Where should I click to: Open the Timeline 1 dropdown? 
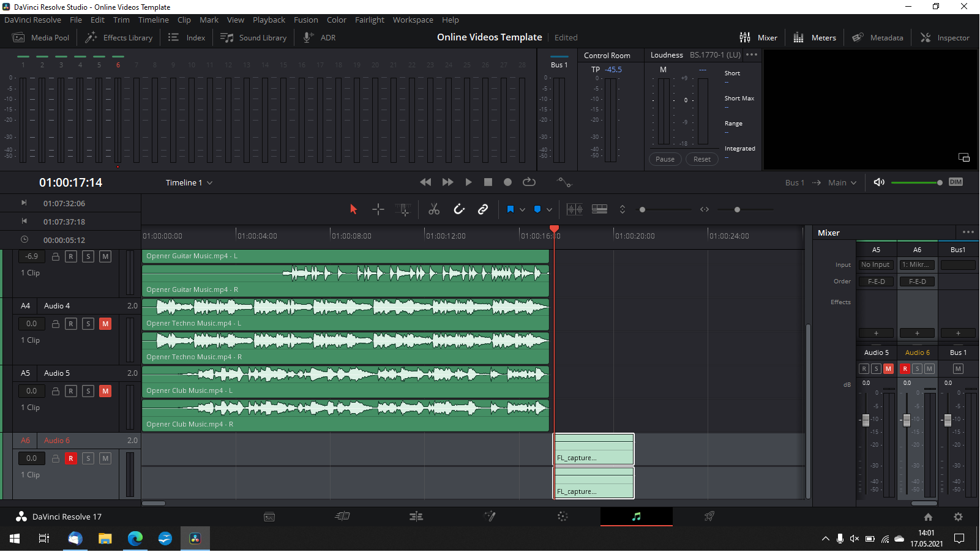tap(189, 183)
